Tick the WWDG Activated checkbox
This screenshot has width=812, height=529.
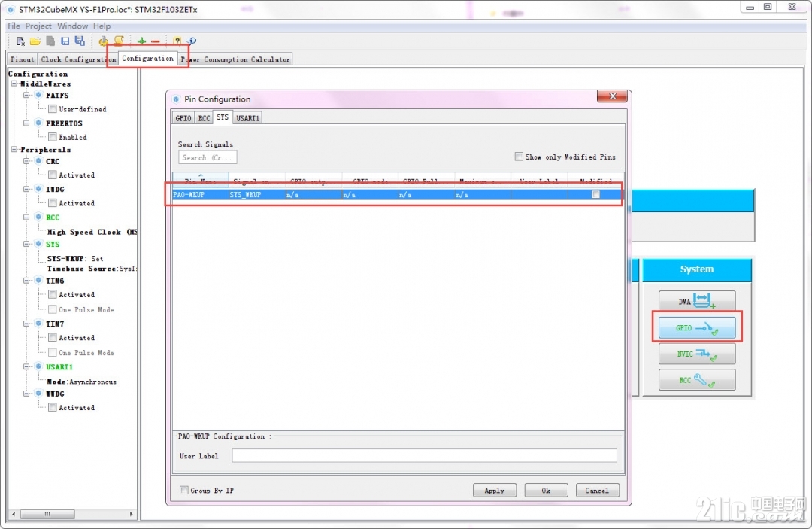53,407
